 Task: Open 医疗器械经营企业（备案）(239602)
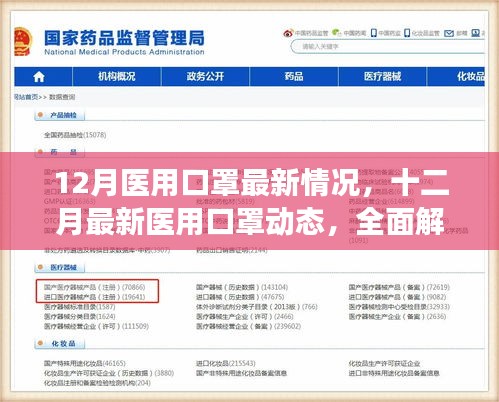point(248,326)
